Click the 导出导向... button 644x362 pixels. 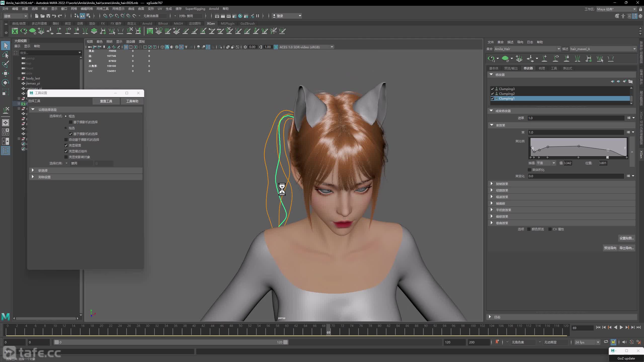(626, 248)
